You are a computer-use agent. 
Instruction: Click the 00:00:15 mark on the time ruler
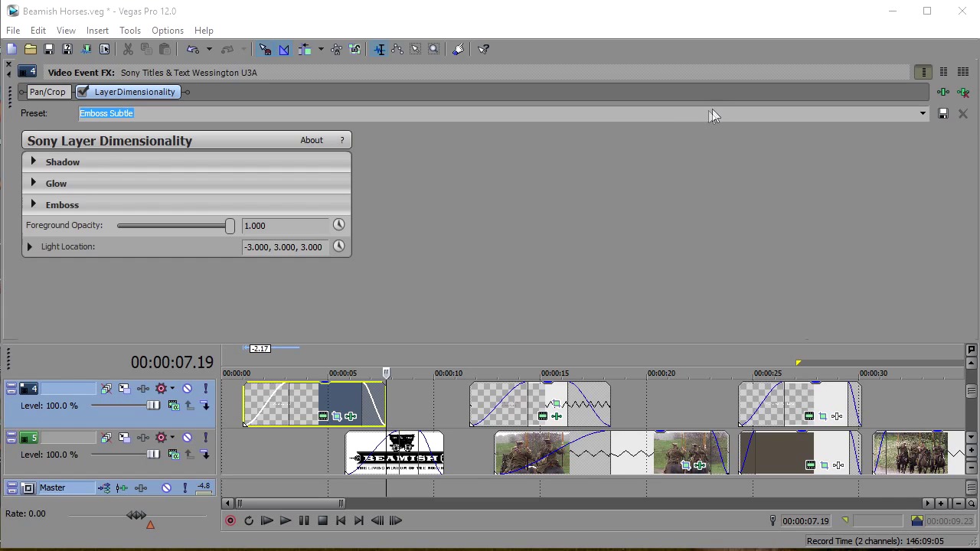555,373
